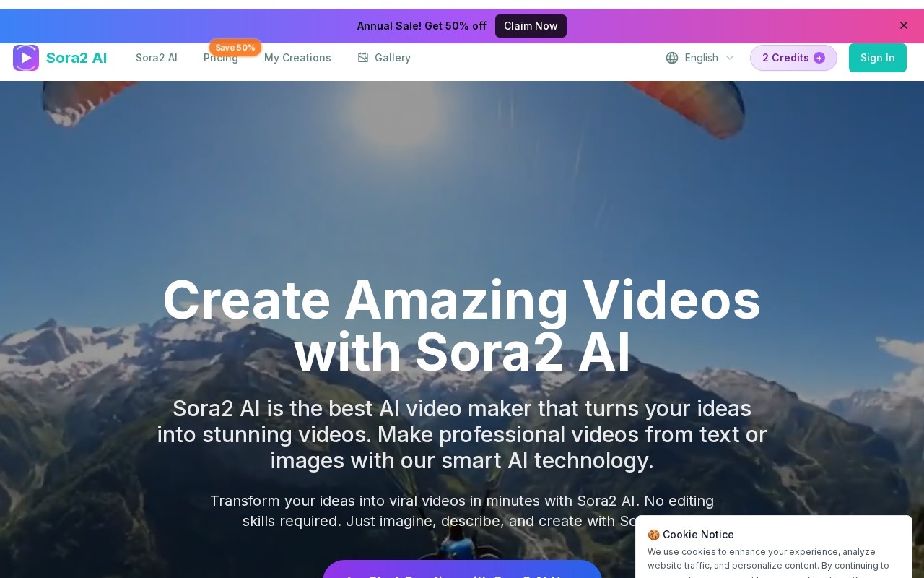This screenshot has height=578, width=924.
Task: Click the Sign In button
Action: (878, 58)
